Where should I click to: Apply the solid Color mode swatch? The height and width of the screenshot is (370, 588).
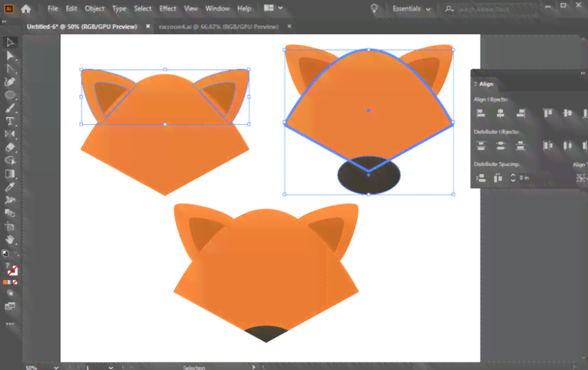click(5, 282)
